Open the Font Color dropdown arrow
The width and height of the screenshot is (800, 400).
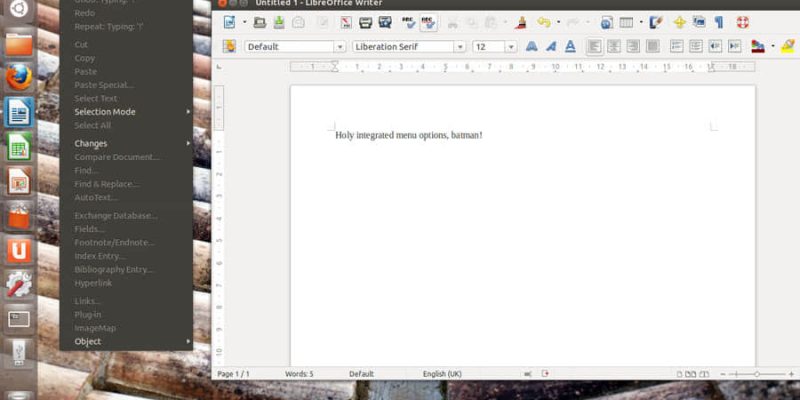(x=773, y=46)
